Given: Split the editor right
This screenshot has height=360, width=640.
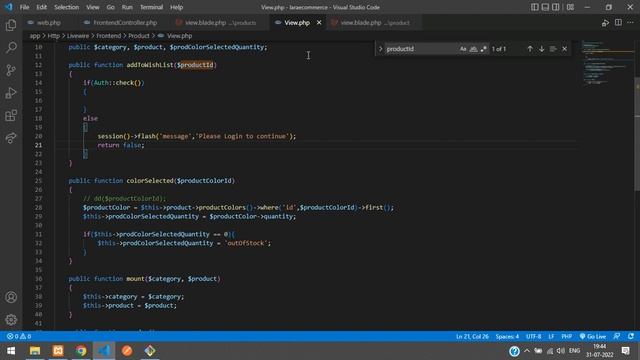Looking at the screenshot, I should (618, 23).
